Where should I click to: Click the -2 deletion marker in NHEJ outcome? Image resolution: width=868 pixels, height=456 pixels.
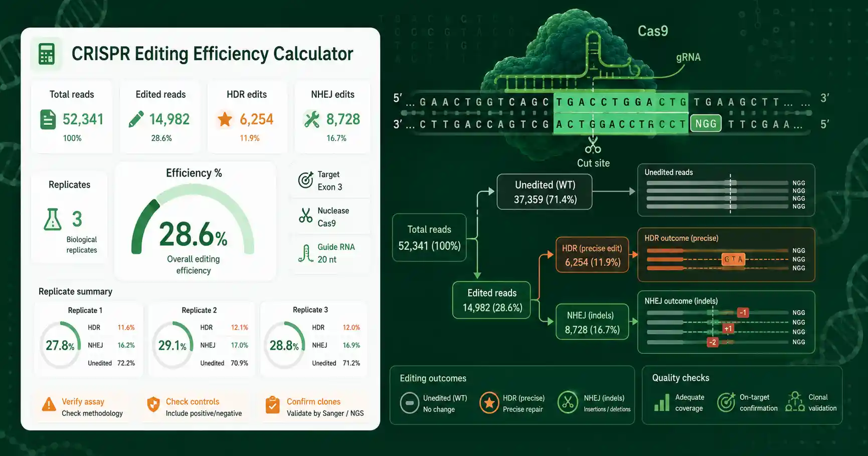tap(713, 342)
